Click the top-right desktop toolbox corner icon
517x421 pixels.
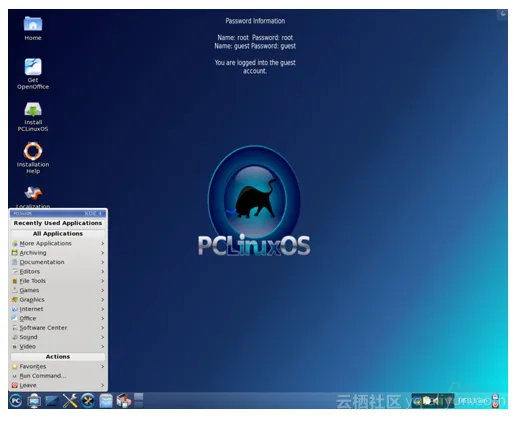(503, 14)
